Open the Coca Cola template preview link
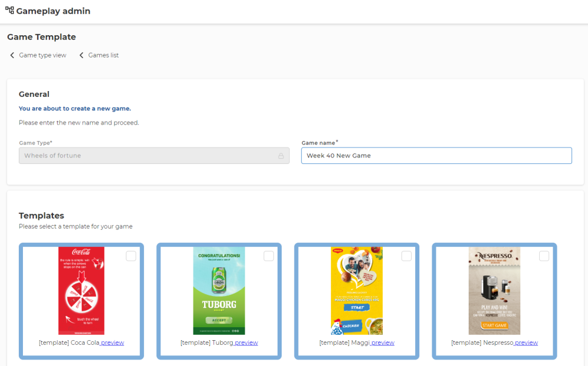This screenshot has height=366, width=588. click(x=112, y=343)
